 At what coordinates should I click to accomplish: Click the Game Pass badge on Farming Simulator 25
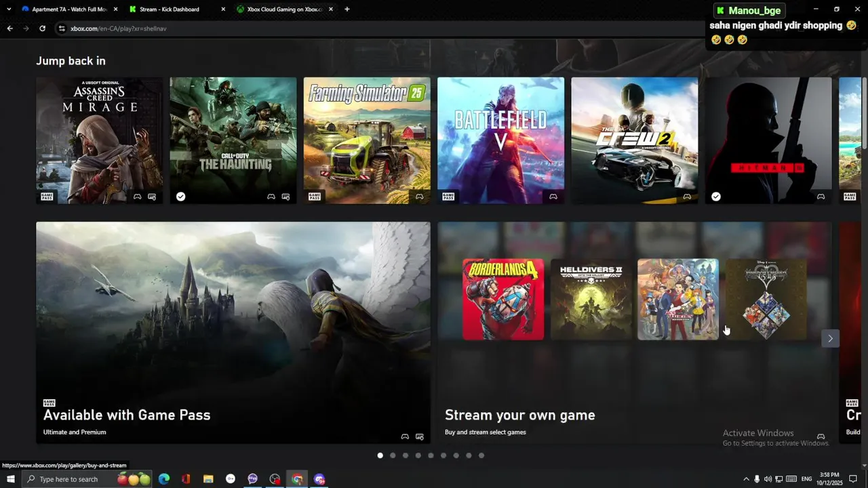pyautogui.click(x=315, y=197)
